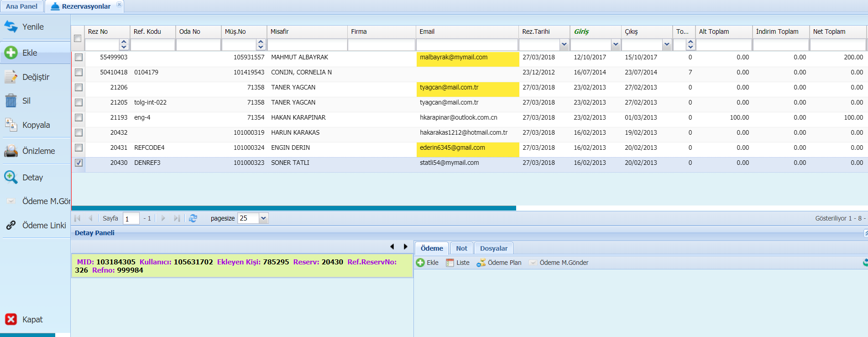Switch to the Dosyalar tab

[494, 248]
